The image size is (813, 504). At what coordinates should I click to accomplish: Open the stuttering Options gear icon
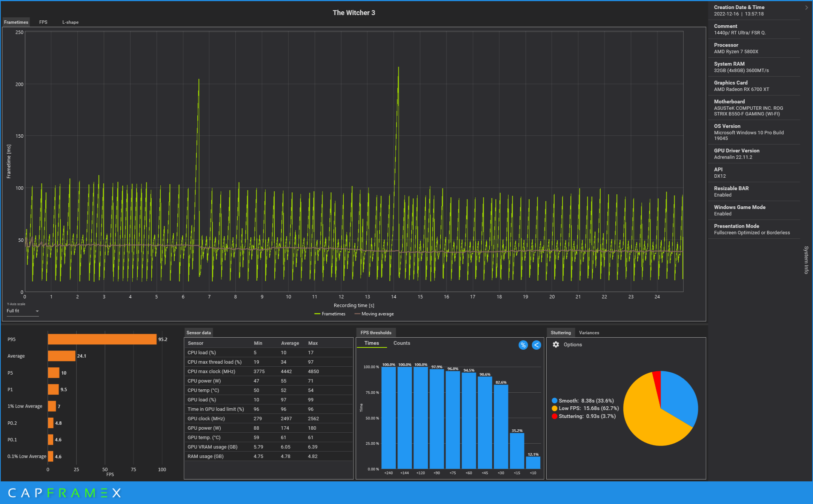(556, 344)
